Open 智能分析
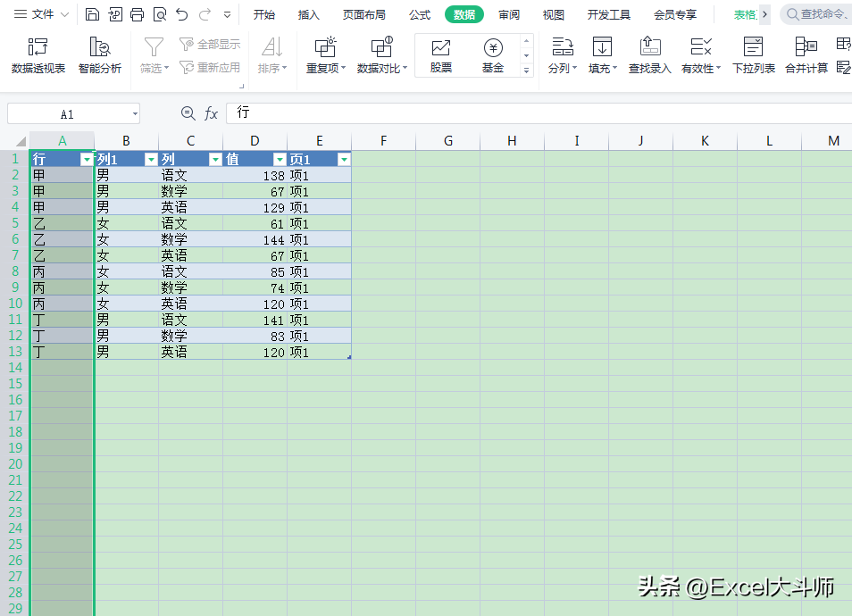 pos(100,54)
